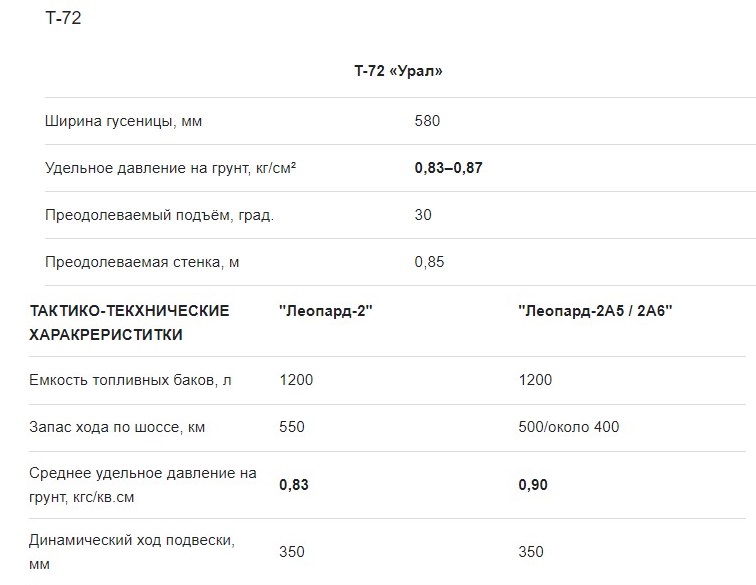Click the Преодолеваемая стенка row label
The image size is (756, 585).
click(x=142, y=262)
